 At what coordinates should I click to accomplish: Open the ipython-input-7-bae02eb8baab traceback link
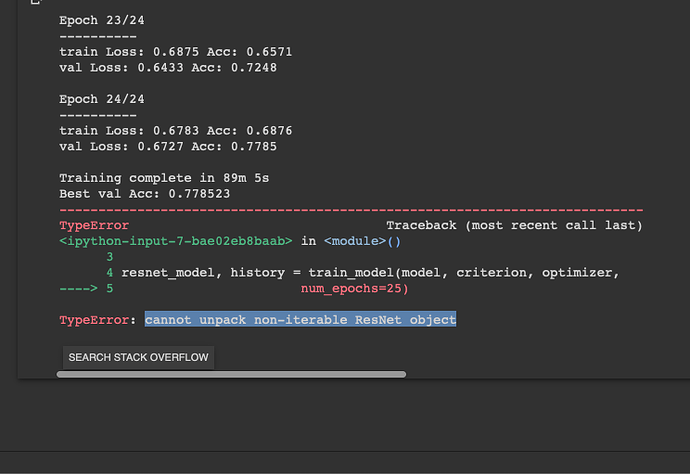(175, 241)
